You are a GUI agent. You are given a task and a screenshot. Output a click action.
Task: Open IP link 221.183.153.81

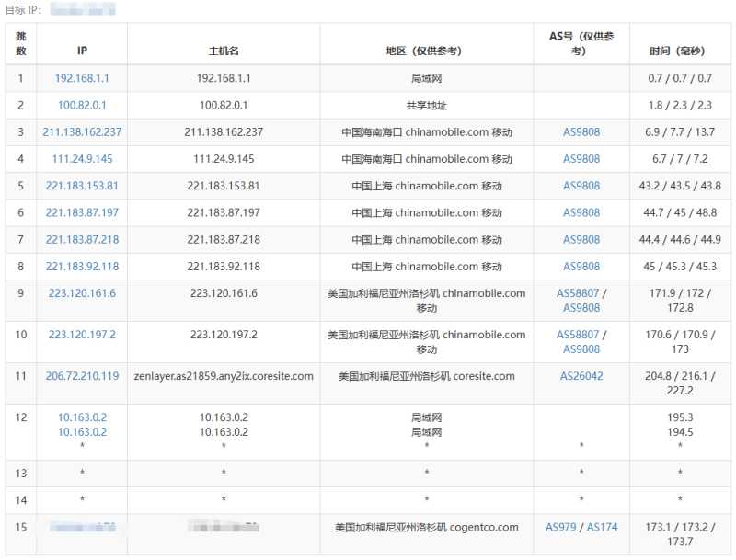(x=82, y=186)
